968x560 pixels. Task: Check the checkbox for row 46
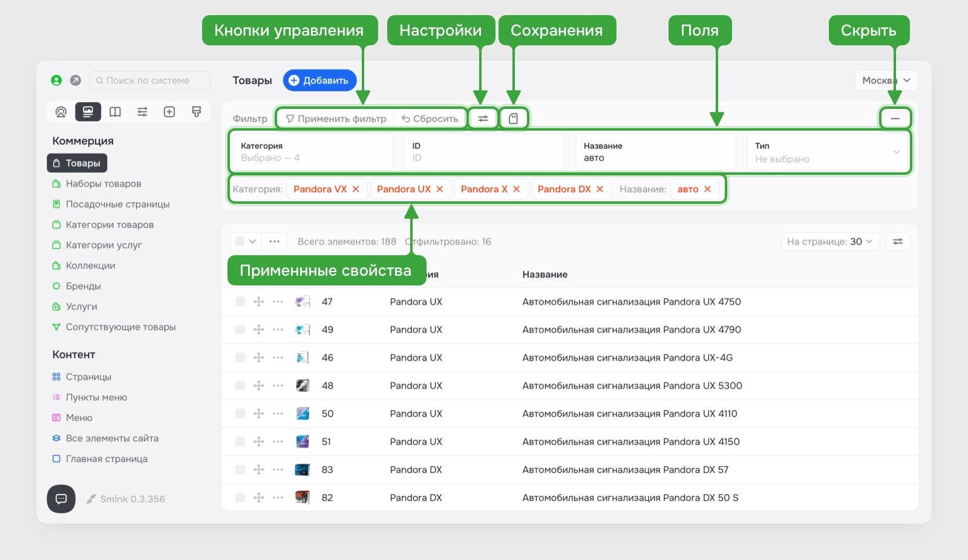click(240, 357)
